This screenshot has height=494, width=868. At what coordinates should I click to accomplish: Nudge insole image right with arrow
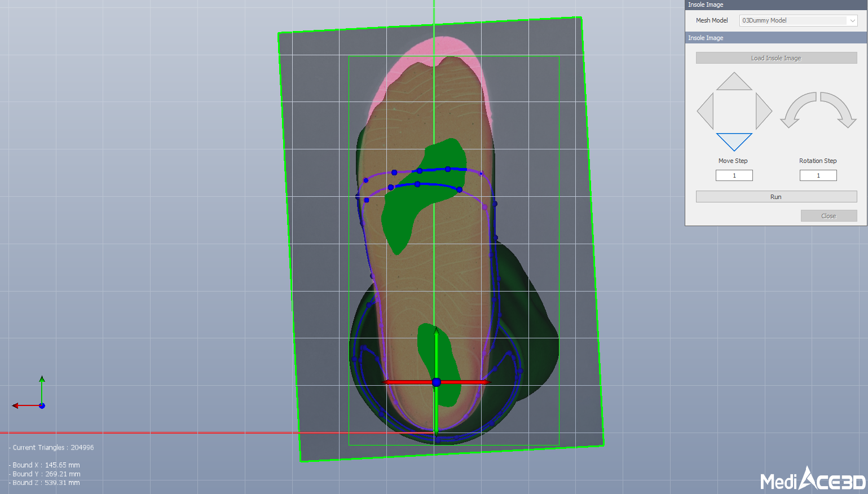tap(763, 111)
